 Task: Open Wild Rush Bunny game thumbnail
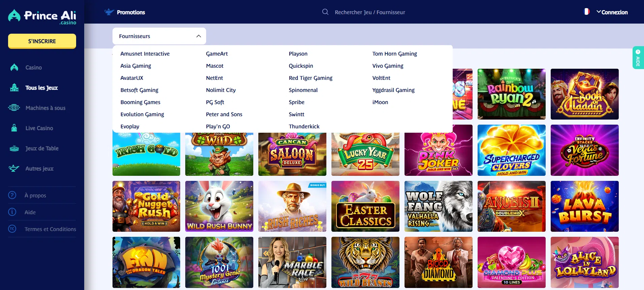(x=219, y=206)
